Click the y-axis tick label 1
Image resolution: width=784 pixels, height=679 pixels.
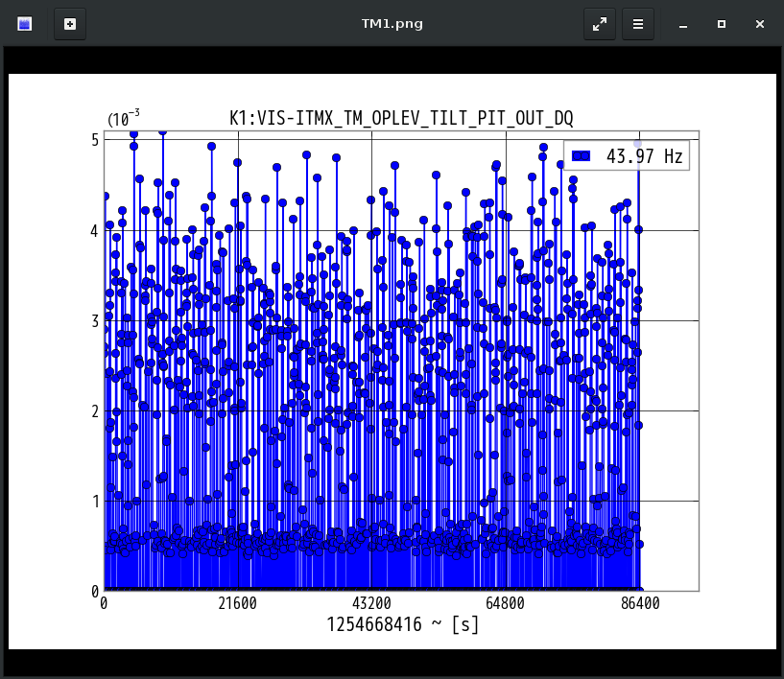(96, 502)
